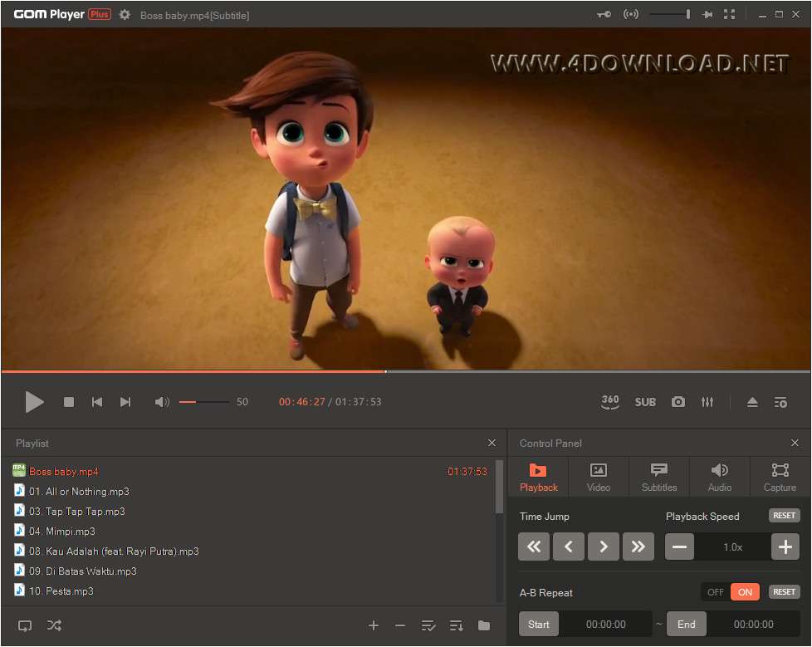The height and width of the screenshot is (647, 812).
Task: Open the GOM Remote connection icon
Action: [x=631, y=14]
